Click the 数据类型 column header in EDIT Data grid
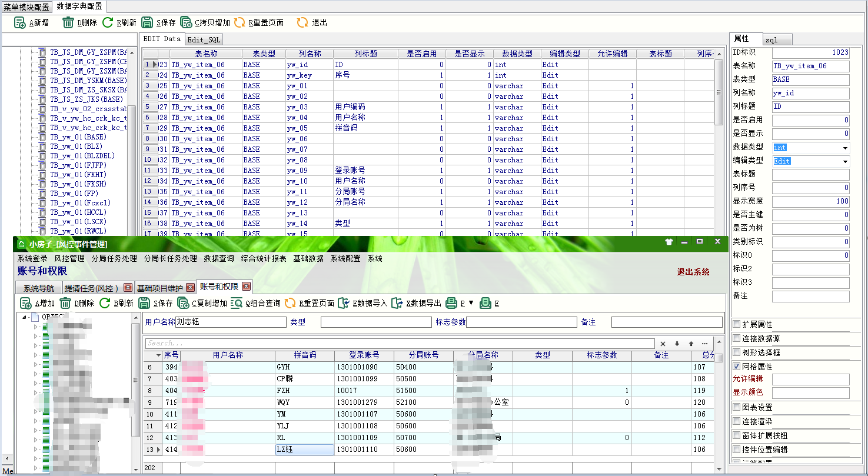Screen dimensions: 868x476 pyautogui.click(x=517, y=54)
